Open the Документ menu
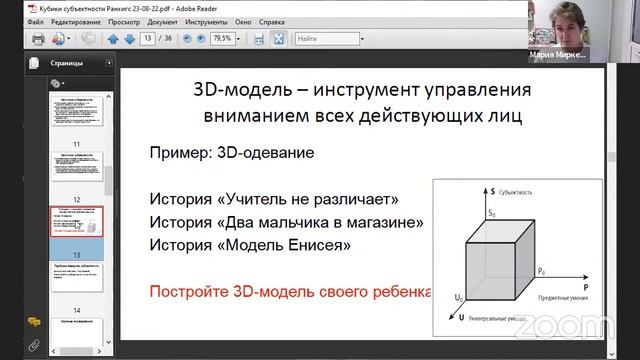This screenshot has width=640, height=360. pos(162,22)
